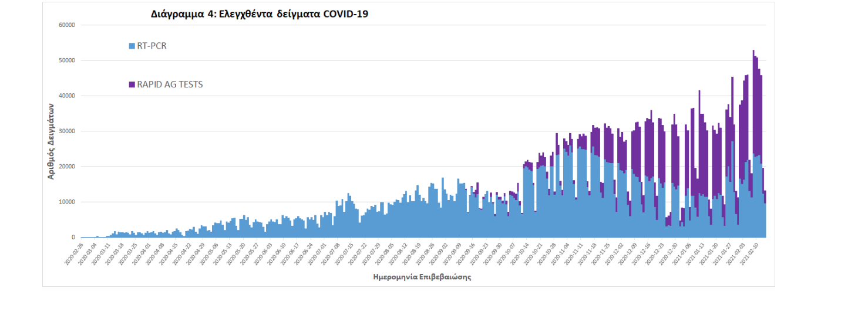Click the 20000 y-axis tick label
868x318 pixels.
point(66,167)
